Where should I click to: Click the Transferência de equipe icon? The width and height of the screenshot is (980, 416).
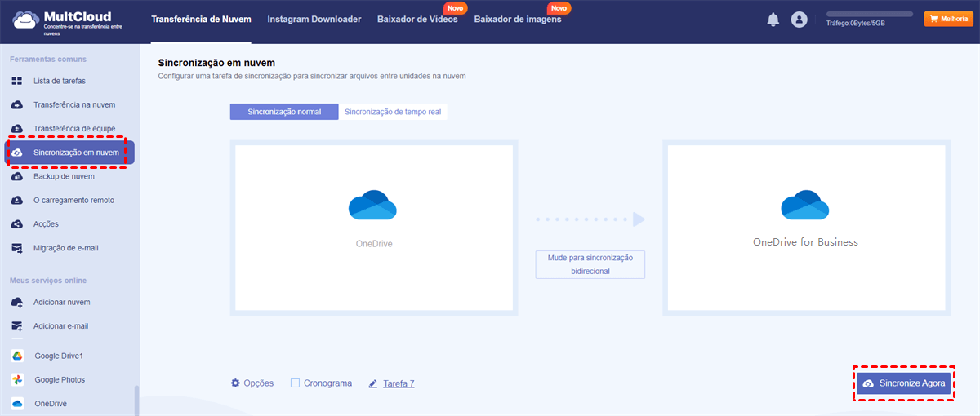(x=16, y=128)
